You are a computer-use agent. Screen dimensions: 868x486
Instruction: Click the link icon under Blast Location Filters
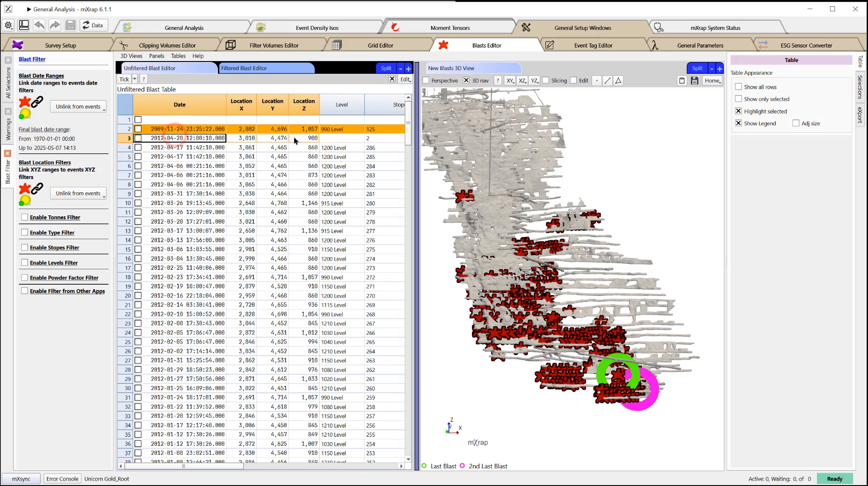37,188
